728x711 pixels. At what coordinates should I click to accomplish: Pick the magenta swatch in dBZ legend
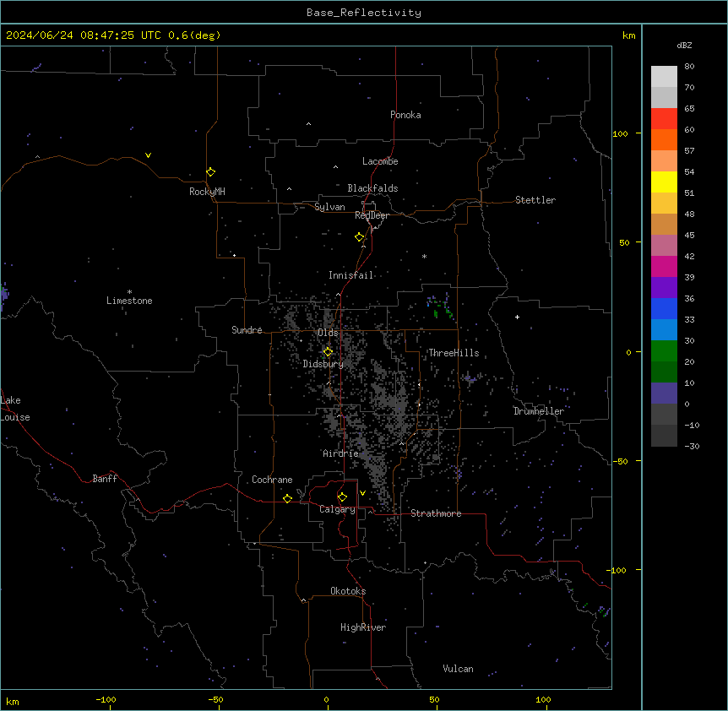point(664,266)
